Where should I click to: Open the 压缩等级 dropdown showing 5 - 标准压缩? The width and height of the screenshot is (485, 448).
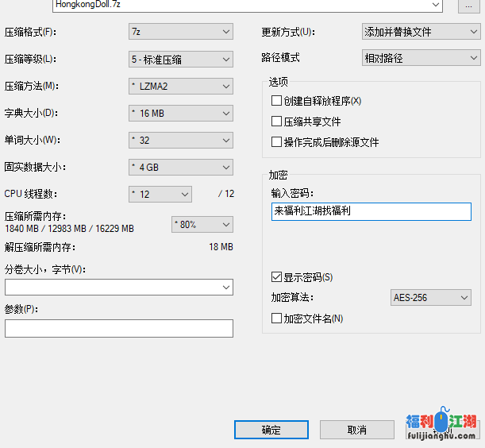point(181,60)
